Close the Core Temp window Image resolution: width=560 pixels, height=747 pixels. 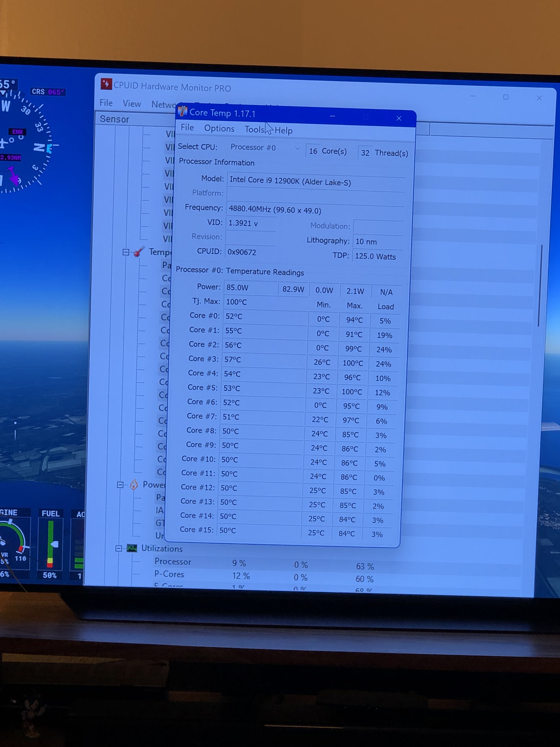[x=399, y=118]
